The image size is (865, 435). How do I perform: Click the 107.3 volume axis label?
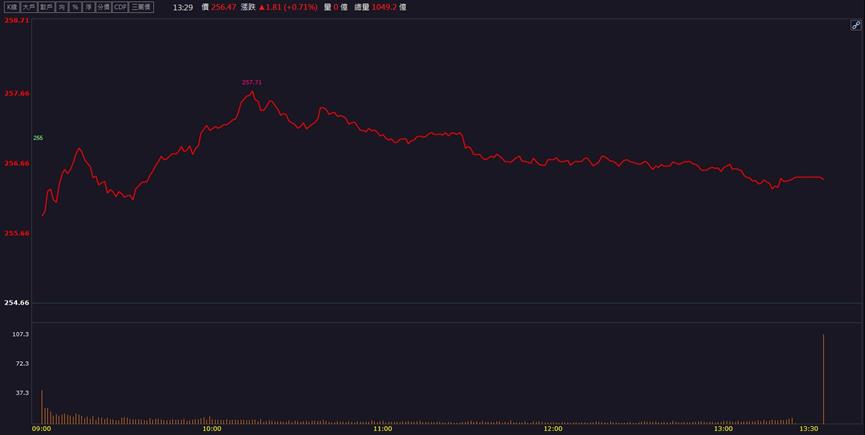[22, 335]
